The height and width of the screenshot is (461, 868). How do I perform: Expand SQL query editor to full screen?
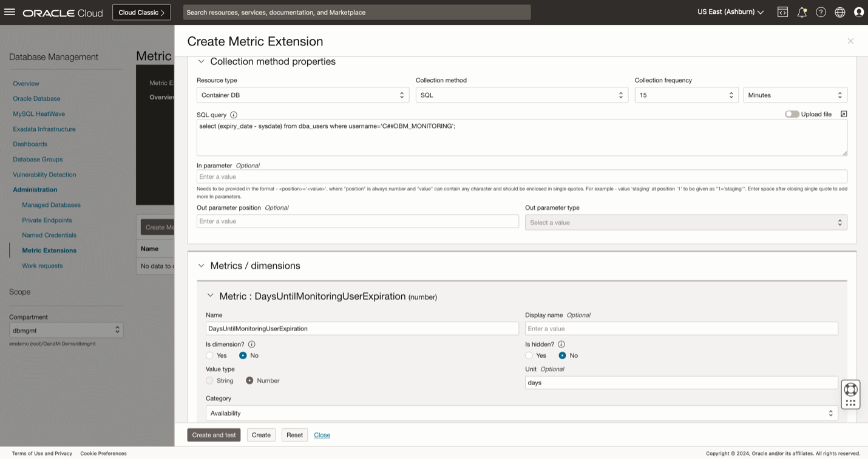pyautogui.click(x=844, y=114)
